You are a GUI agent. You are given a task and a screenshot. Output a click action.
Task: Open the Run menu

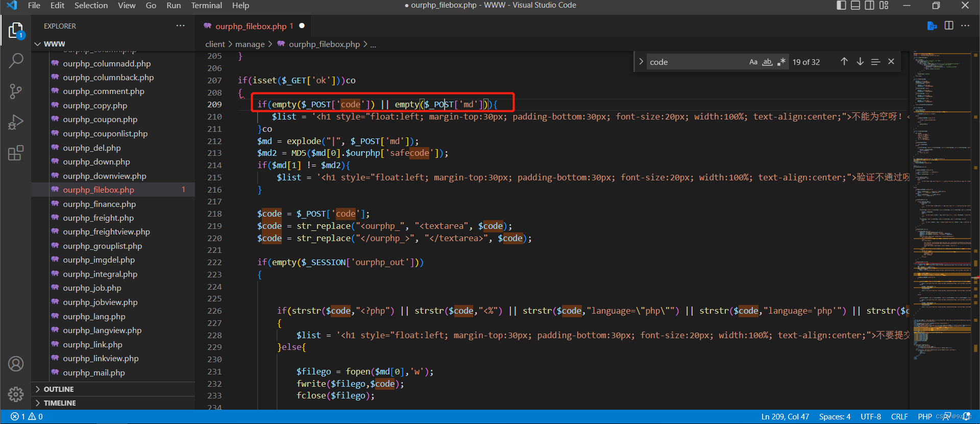click(174, 5)
